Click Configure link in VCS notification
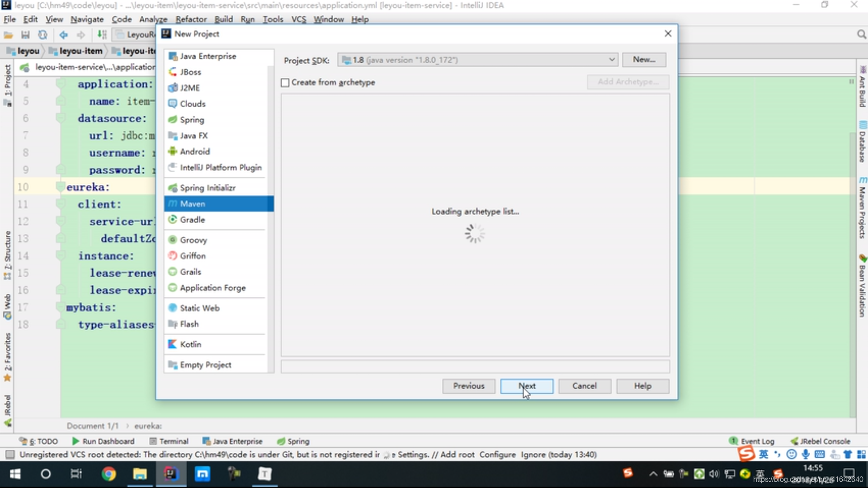868x488 pixels. [x=497, y=455]
